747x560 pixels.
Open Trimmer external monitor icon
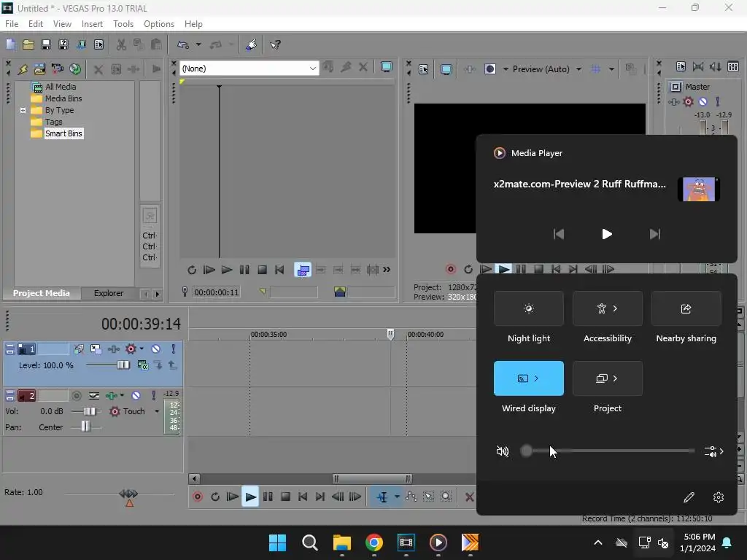point(387,67)
